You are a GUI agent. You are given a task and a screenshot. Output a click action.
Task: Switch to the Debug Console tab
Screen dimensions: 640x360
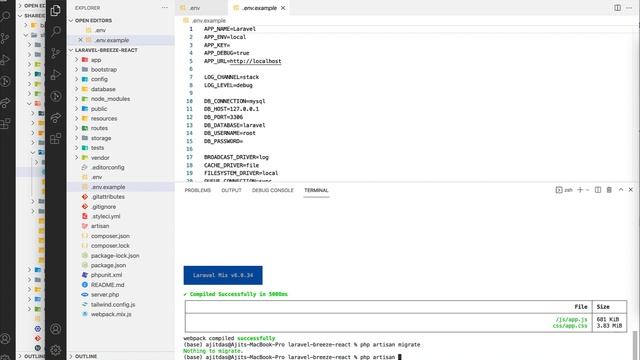273,190
